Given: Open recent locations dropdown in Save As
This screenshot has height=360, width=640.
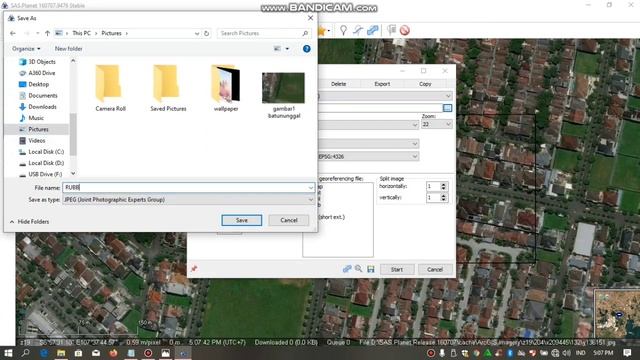Looking at the screenshot, I should (x=38, y=33).
